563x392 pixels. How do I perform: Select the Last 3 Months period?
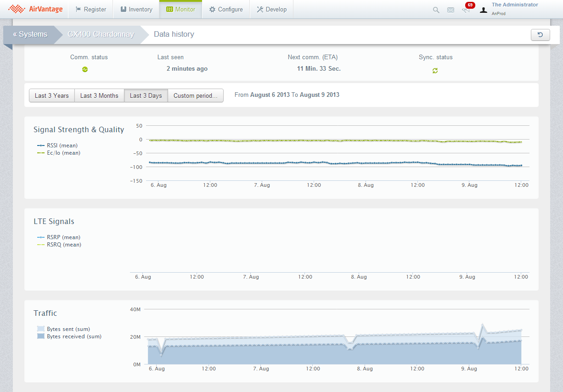pyautogui.click(x=99, y=95)
